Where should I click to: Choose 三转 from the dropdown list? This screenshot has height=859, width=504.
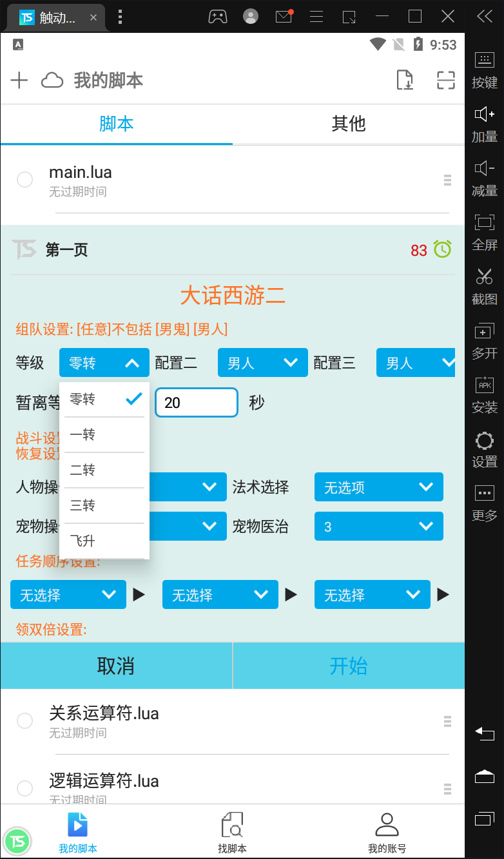click(x=104, y=506)
